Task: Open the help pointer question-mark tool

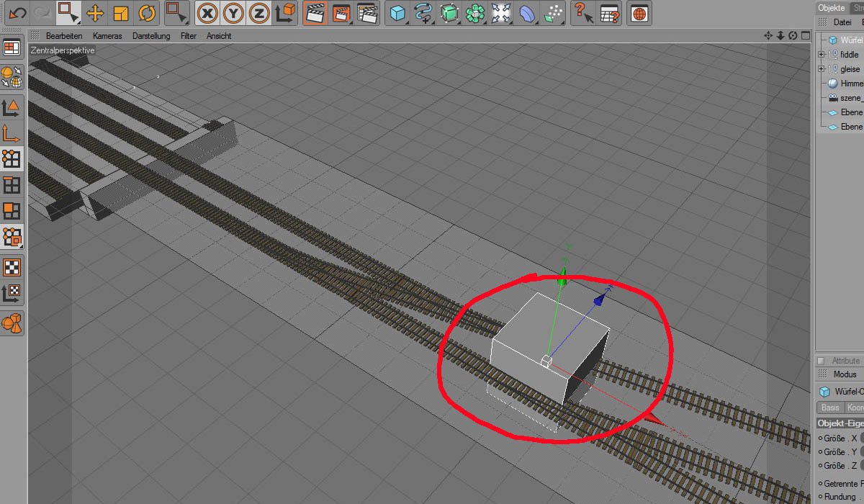Action: coord(583,13)
